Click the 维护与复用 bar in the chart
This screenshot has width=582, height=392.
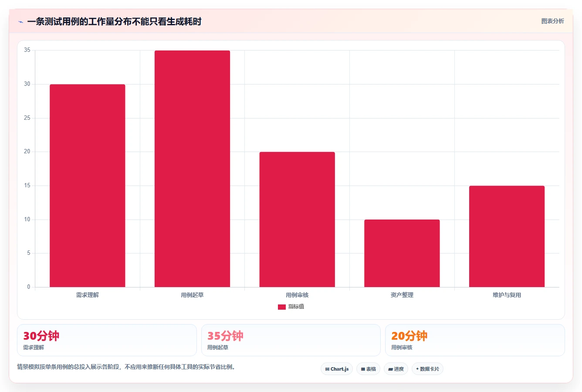(x=507, y=237)
